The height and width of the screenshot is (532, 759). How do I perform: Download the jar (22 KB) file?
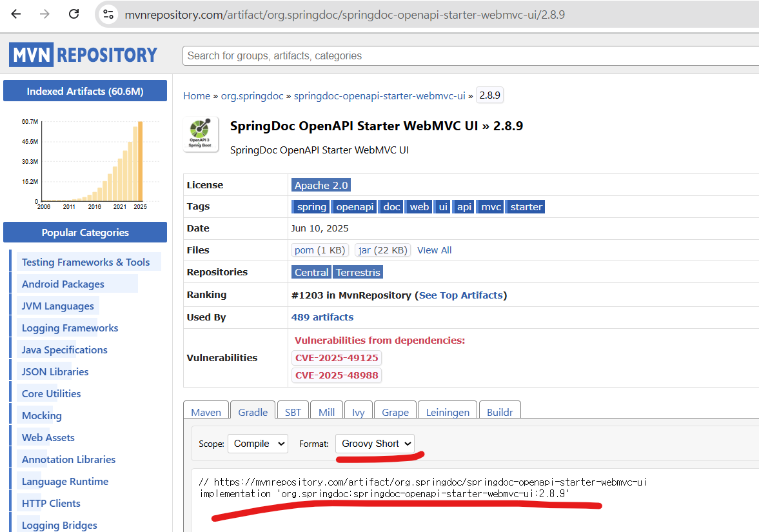click(x=383, y=250)
